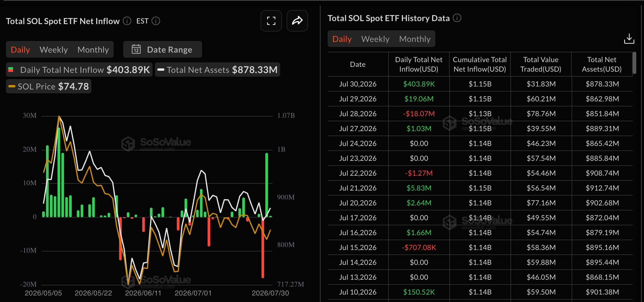Click the $31.83M value traded cell
The height and width of the screenshot is (302, 644).
click(541, 84)
